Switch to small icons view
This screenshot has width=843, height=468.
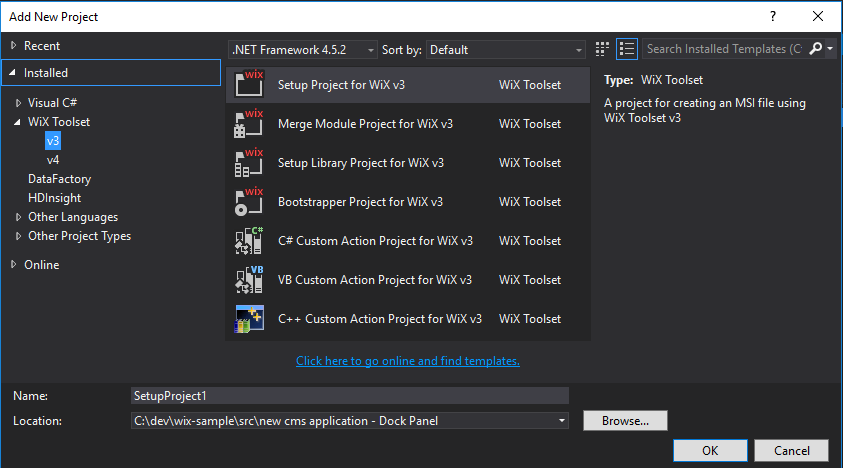tap(602, 49)
